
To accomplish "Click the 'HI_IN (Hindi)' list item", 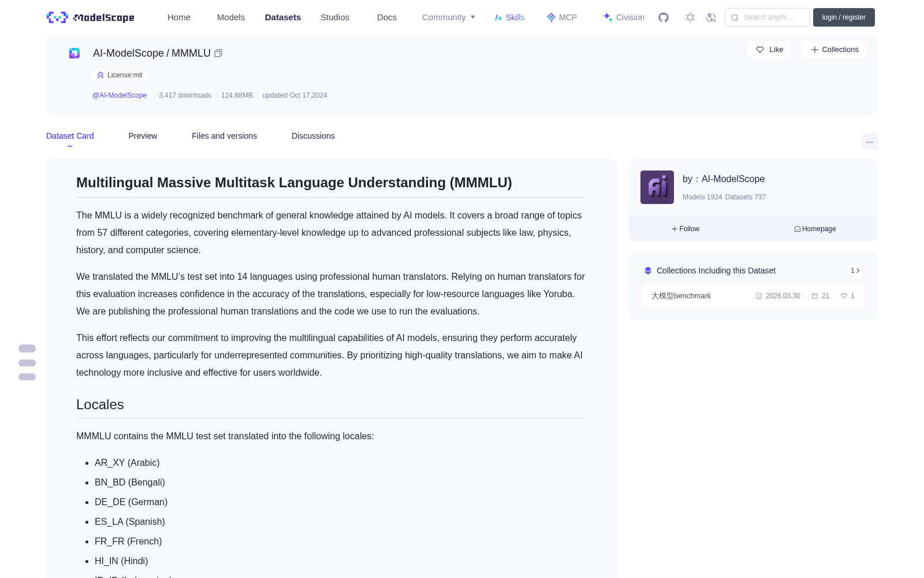I will [x=121, y=561].
